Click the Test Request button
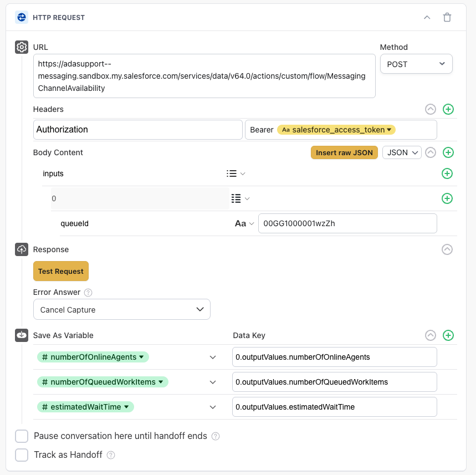This screenshot has height=475, width=476. [60, 271]
